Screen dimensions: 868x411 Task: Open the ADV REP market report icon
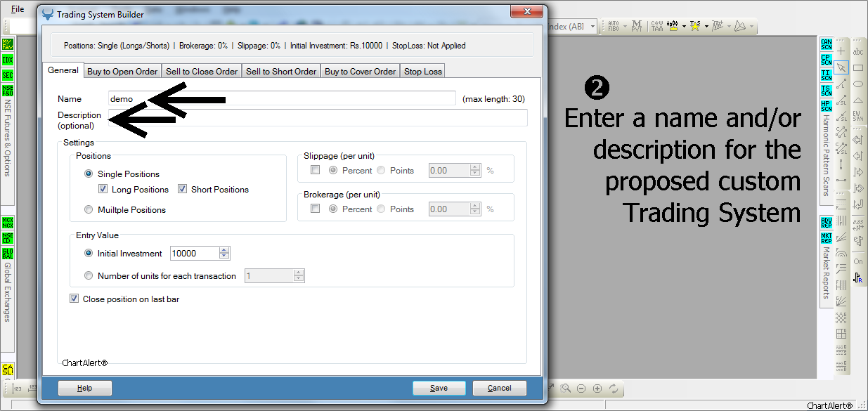[x=826, y=223]
